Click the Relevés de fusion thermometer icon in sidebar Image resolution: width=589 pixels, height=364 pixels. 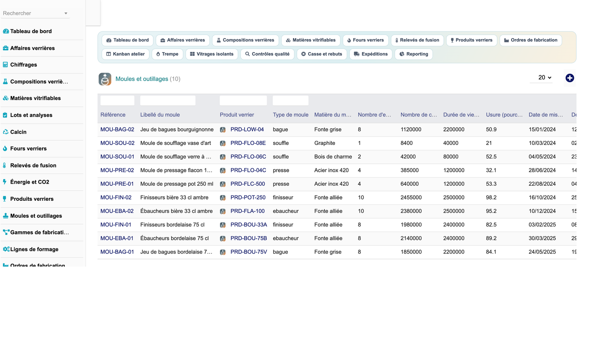(x=4, y=165)
